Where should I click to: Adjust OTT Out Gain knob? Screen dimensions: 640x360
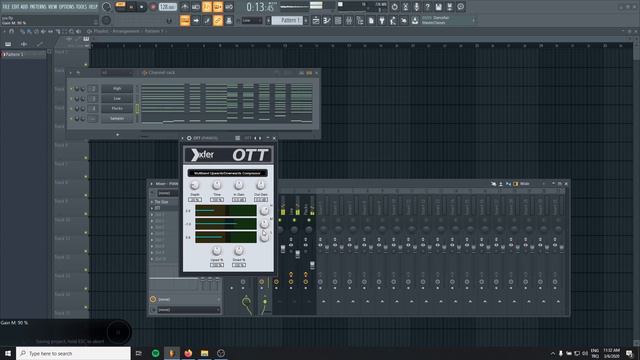point(260,185)
